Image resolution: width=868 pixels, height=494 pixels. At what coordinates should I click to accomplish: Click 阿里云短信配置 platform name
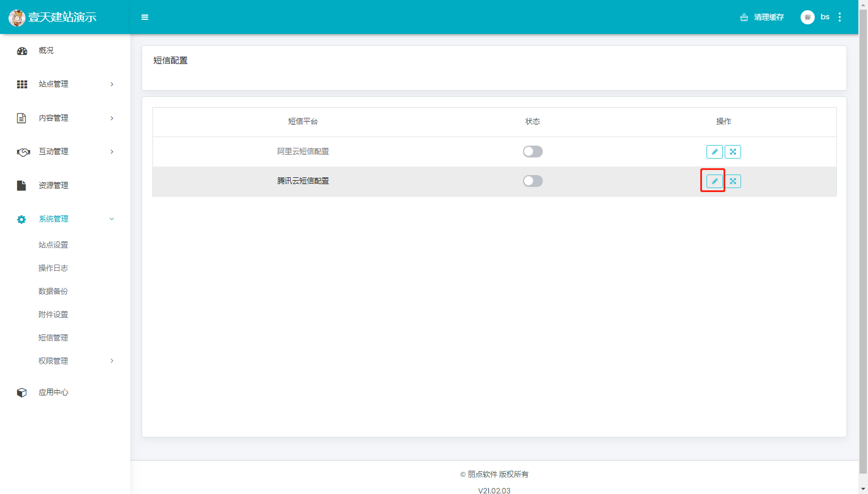click(303, 151)
